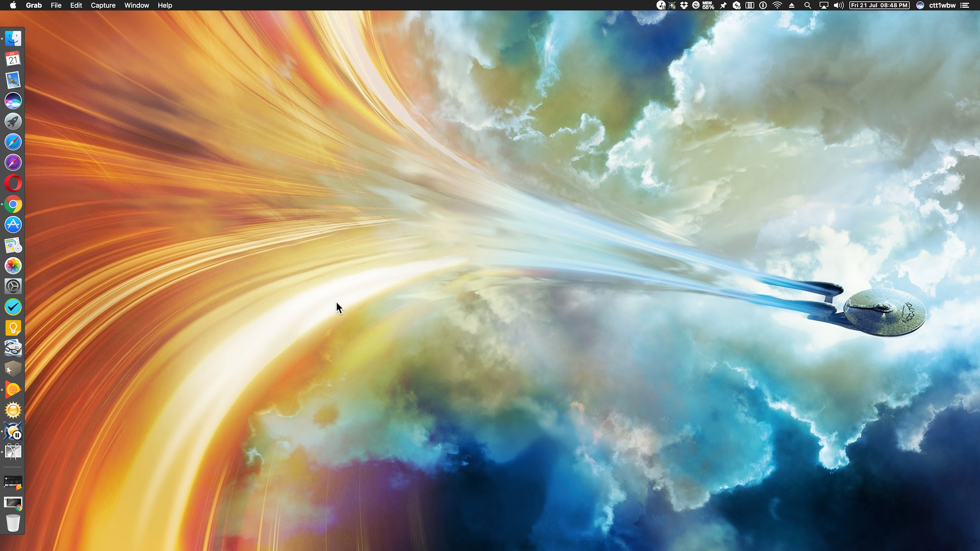This screenshot has width=980, height=551.
Task: Open the MEM 68% memory monitor
Action: pyautogui.click(x=708, y=5)
